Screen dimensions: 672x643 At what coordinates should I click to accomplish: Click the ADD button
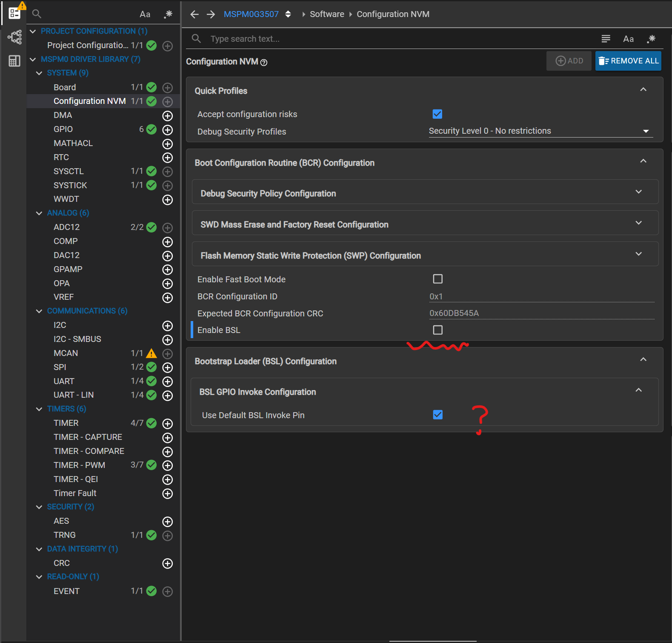click(x=569, y=61)
